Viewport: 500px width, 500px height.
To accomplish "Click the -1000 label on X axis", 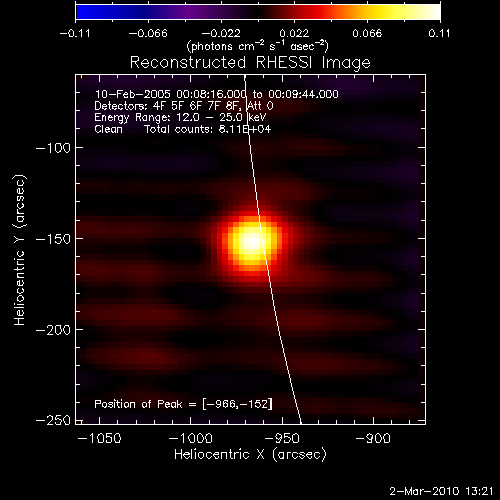I will tap(190, 438).
